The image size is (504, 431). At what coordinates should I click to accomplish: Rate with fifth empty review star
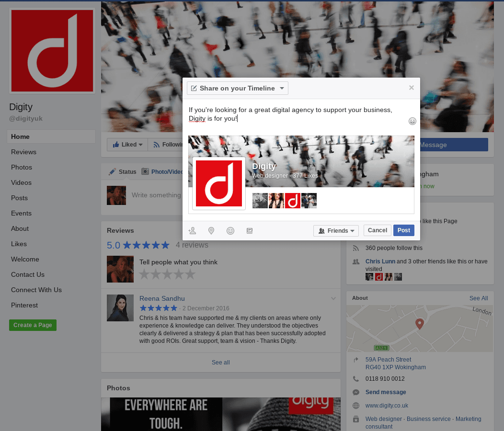pos(190,274)
